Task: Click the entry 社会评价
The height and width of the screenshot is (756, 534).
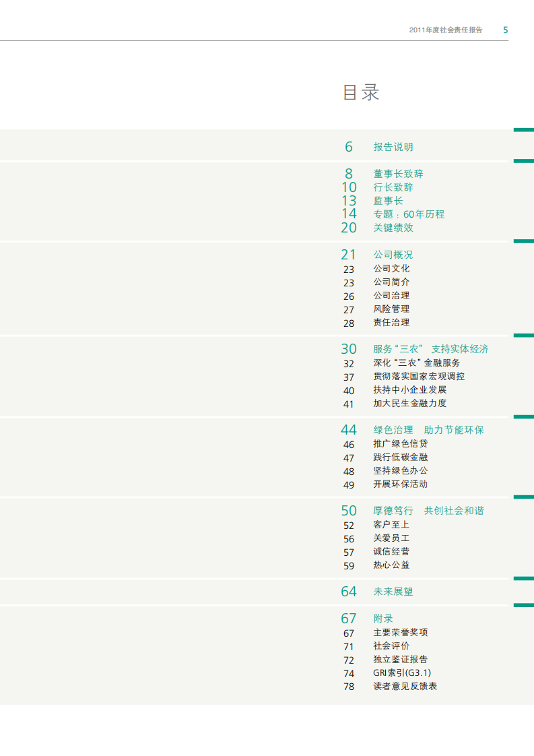Action: pos(391,646)
